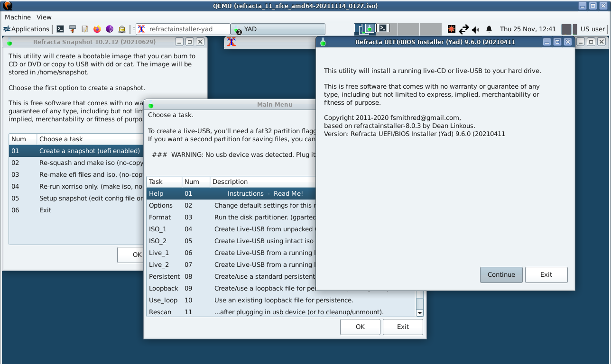Open the Refracta Installer window flask icon
This screenshot has height=364, width=611.
coord(323,42)
